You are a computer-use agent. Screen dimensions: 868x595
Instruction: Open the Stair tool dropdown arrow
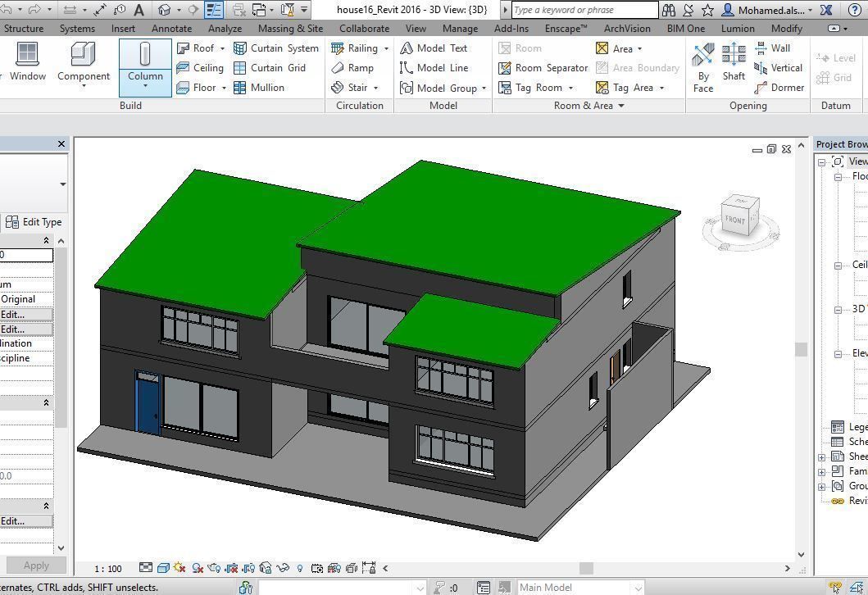click(x=376, y=88)
